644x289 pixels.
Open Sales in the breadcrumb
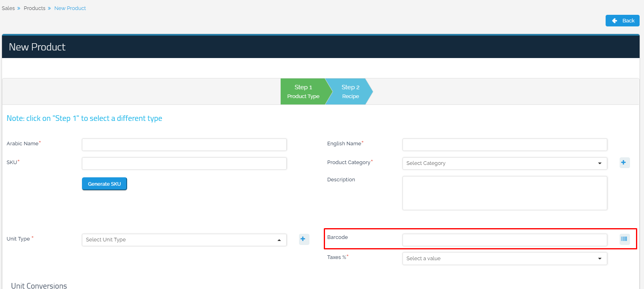[8, 8]
